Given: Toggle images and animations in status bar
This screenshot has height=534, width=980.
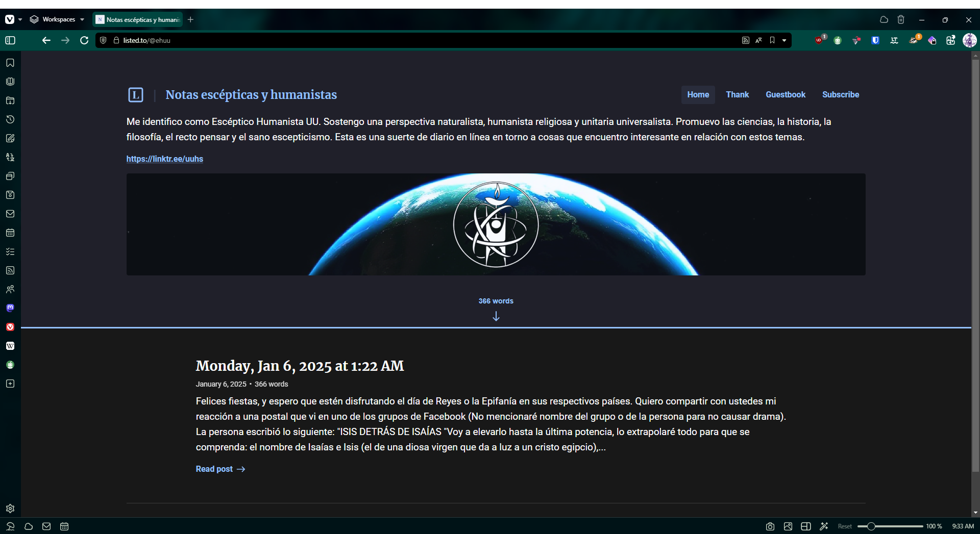Looking at the screenshot, I should pos(788,526).
